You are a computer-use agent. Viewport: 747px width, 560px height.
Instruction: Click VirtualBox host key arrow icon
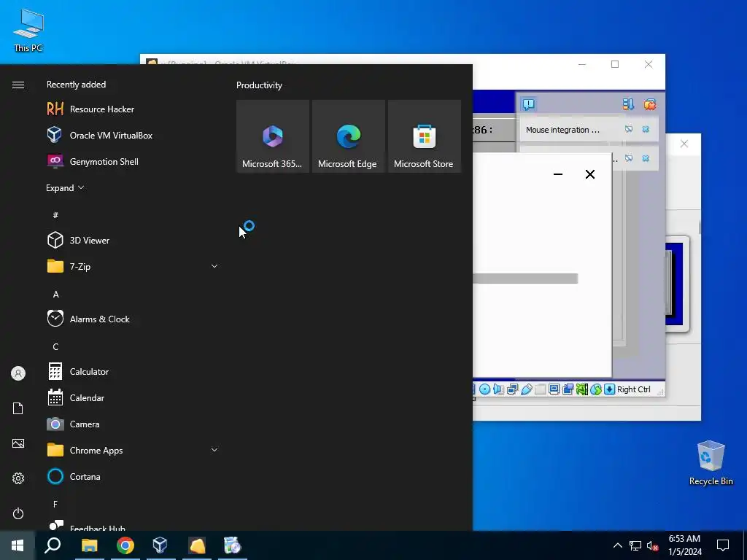[x=609, y=389]
